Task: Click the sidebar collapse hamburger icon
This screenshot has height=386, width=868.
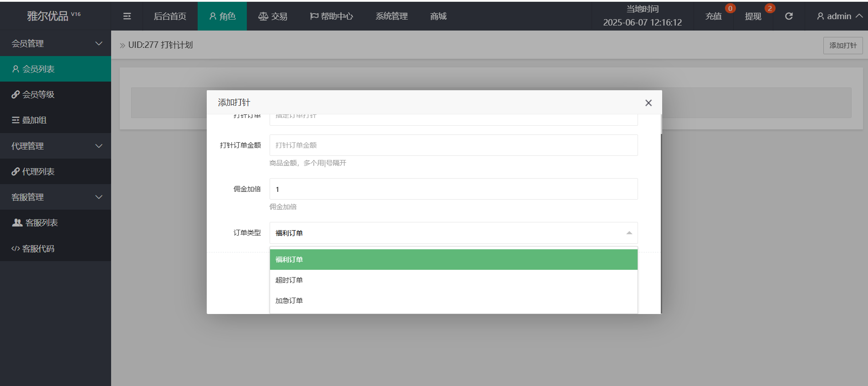Action: [x=127, y=16]
